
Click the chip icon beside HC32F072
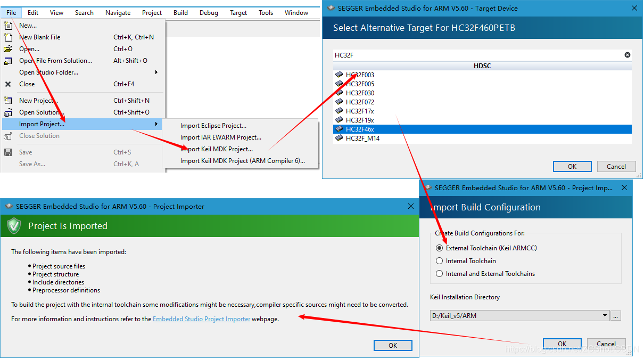[339, 102]
